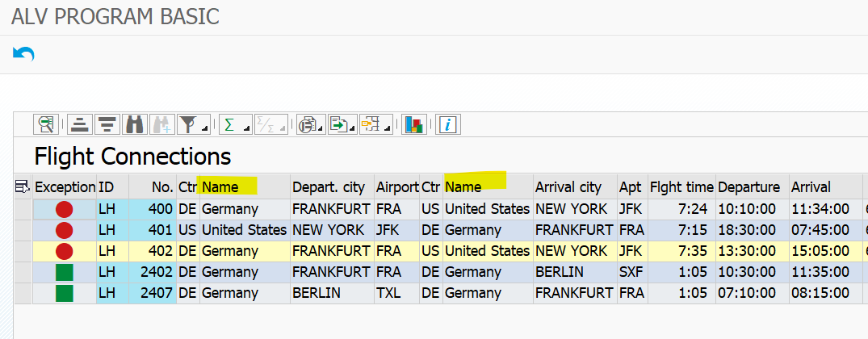Click the arrival time 08:15:00 cell
Viewport: 868px width, 339px height.
click(826, 293)
